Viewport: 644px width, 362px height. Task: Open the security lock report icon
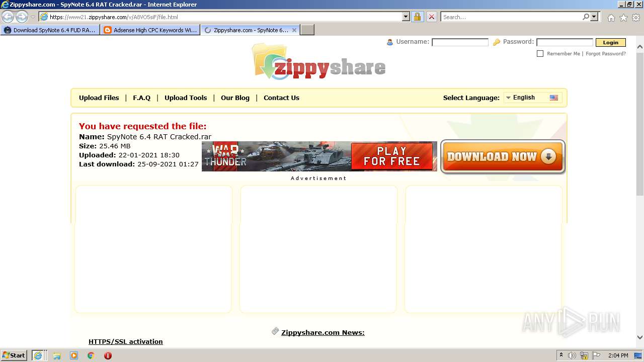coord(417,17)
